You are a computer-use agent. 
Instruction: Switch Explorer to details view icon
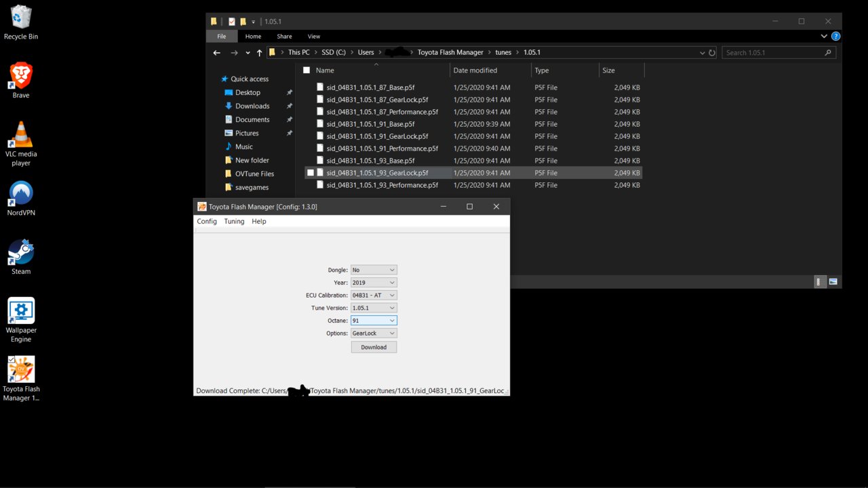pyautogui.click(x=819, y=281)
